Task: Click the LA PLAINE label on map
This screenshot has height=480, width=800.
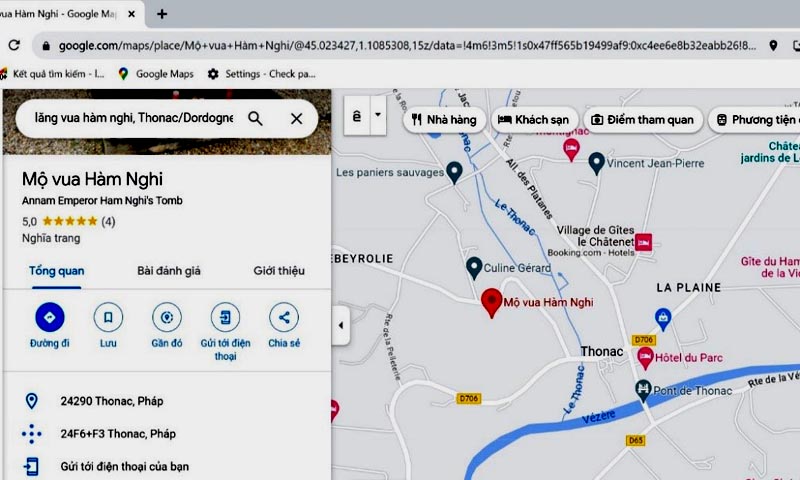Action: (689, 288)
